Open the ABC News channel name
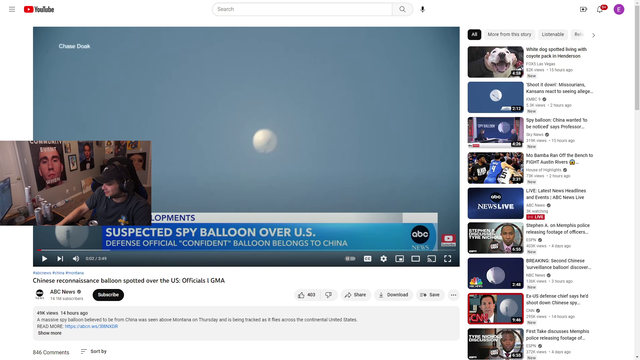The image size is (640, 360). tap(62, 291)
